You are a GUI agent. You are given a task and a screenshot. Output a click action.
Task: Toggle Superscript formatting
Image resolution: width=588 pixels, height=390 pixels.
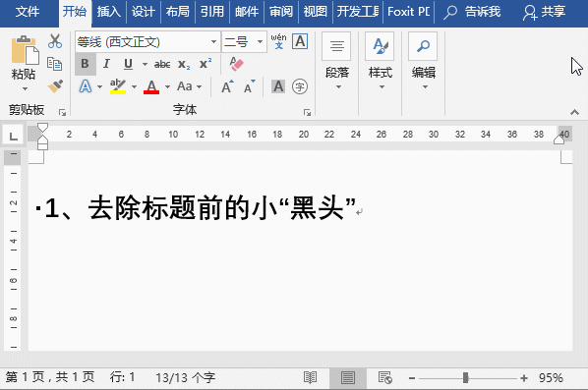coord(206,64)
